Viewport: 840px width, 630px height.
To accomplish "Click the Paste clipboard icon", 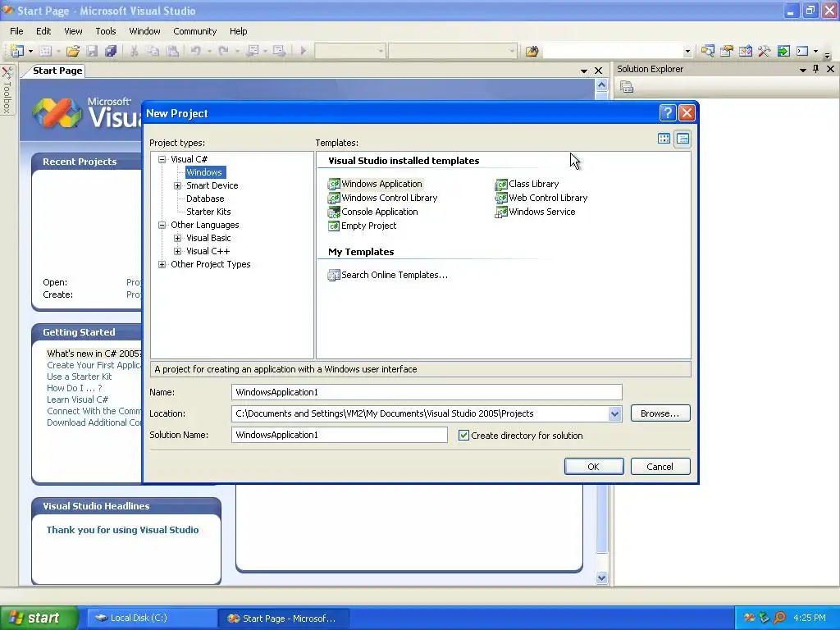I will point(172,51).
